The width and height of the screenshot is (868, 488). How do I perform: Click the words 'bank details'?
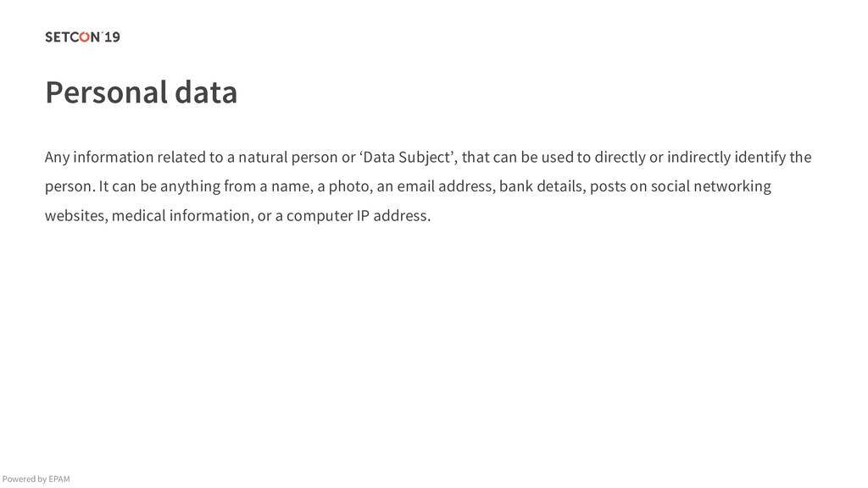coord(542,186)
